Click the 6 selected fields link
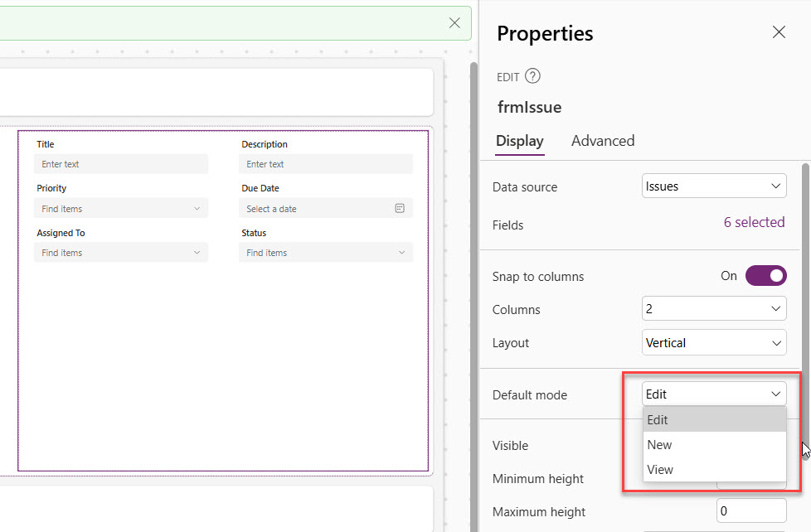This screenshot has width=811, height=532. (754, 222)
